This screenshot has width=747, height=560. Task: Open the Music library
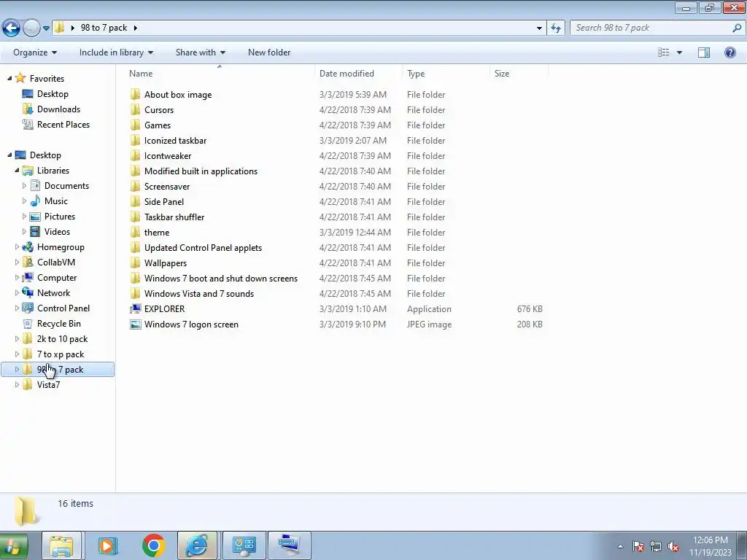click(x=55, y=201)
